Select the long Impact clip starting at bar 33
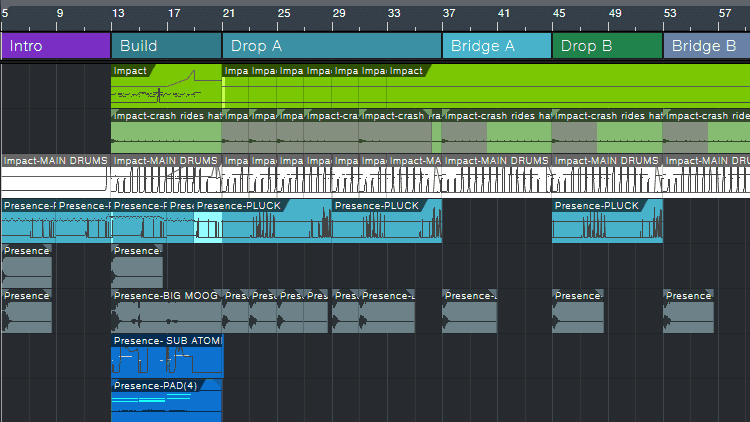Viewport: 750px width, 422px height. (x=568, y=86)
